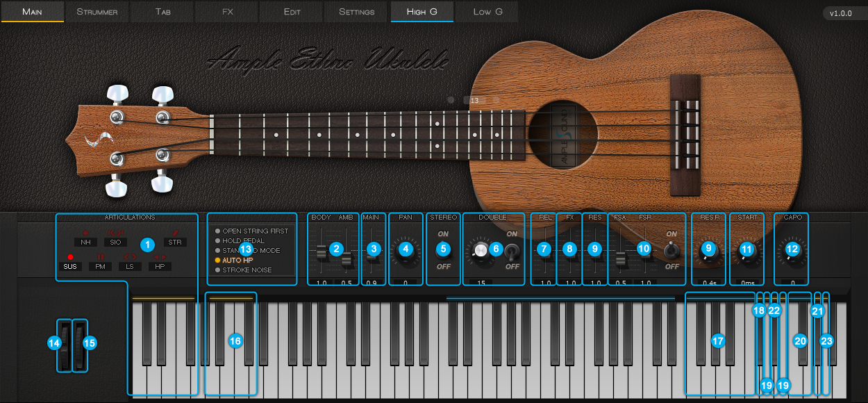
Task: Switch to the Strummer tab
Action: [x=97, y=12]
